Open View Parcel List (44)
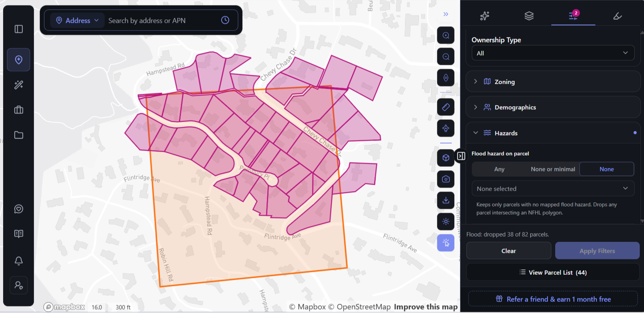Viewport: 644px width, 313px height. pos(553,272)
